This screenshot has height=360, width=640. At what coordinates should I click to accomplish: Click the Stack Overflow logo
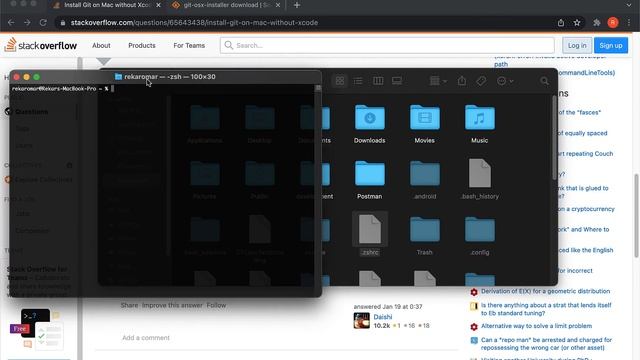pos(40,45)
